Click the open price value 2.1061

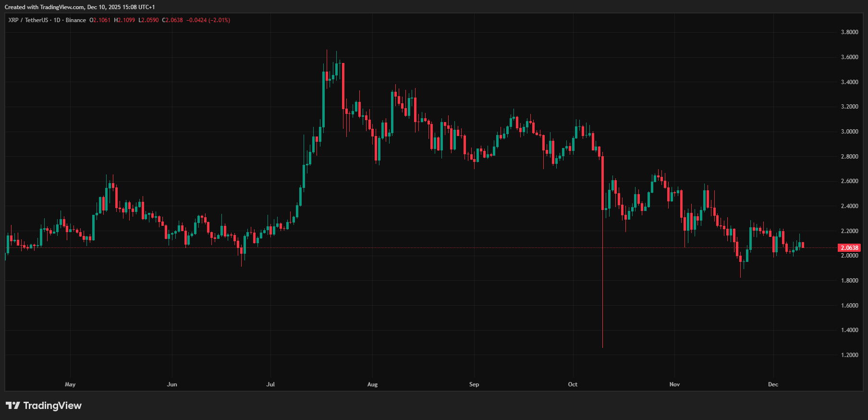pyautogui.click(x=102, y=20)
